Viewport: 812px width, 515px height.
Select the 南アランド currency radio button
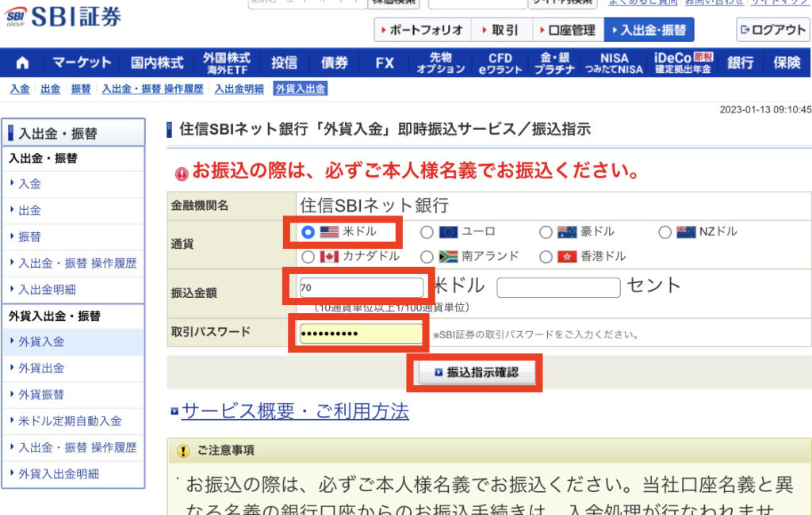(x=427, y=257)
